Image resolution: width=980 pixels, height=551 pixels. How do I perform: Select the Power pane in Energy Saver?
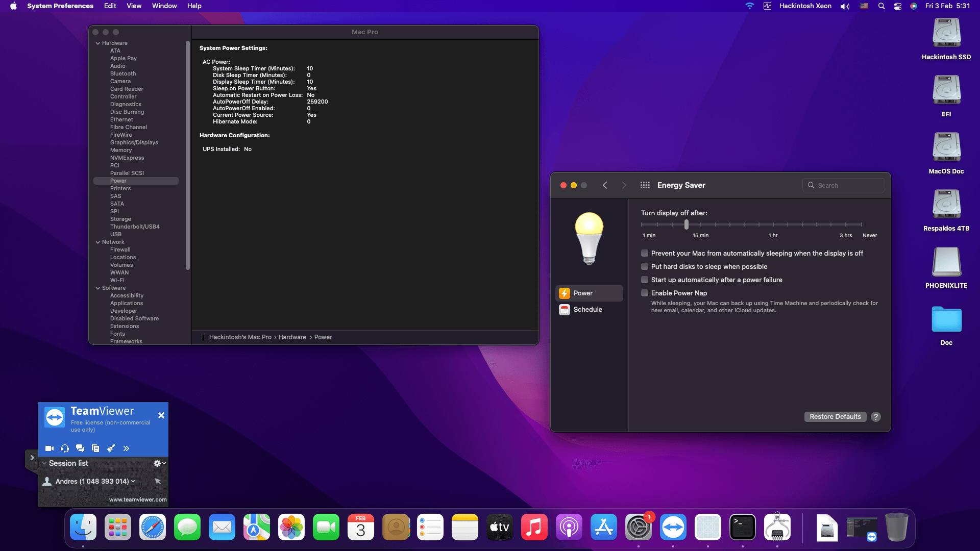pos(589,293)
